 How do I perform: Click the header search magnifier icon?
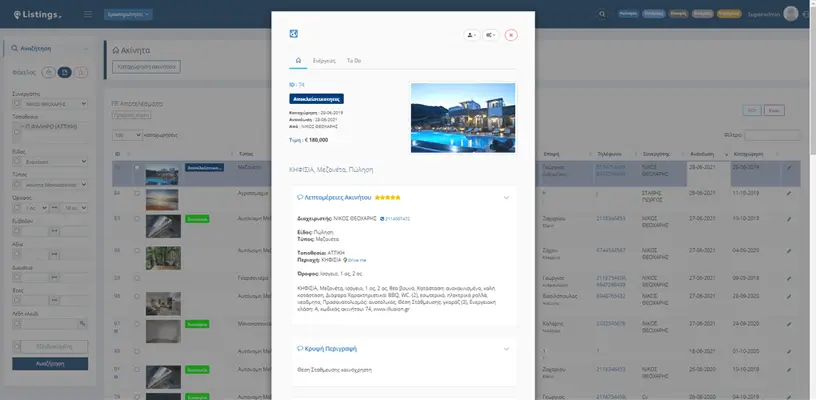602,14
